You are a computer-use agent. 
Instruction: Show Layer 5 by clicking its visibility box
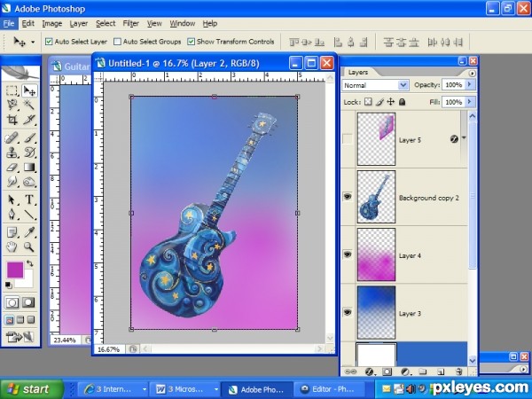pos(348,139)
